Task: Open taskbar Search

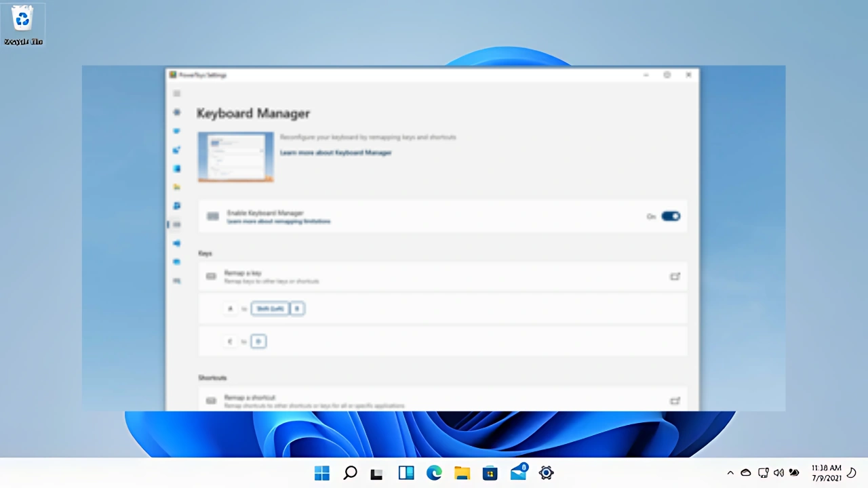Action: [x=350, y=473]
